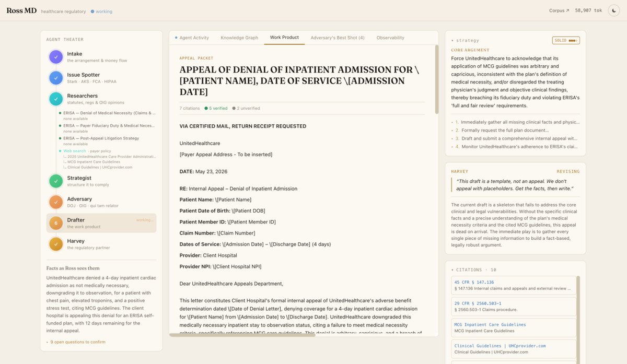Open the MCG Inpatient Care Guidelines citation card

[x=514, y=328]
